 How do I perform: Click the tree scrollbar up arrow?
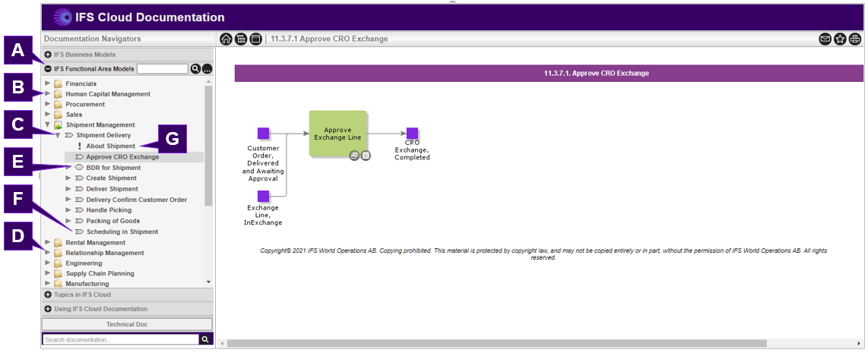point(209,81)
